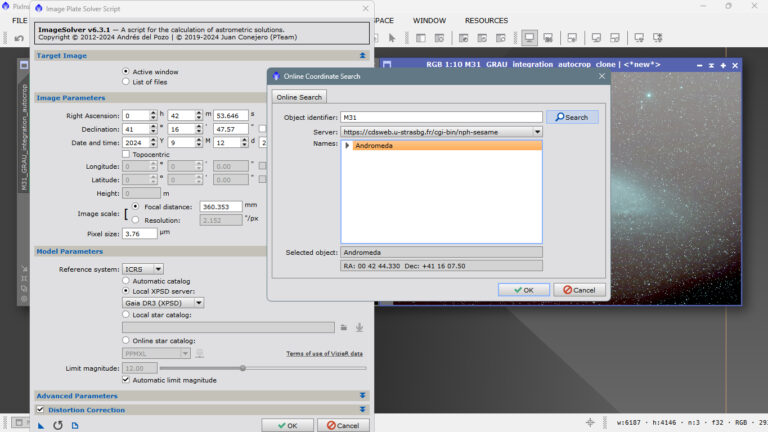
Task: Open the Server URL dropdown in Online Coordinate Search
Action: (x=441, y=132)
